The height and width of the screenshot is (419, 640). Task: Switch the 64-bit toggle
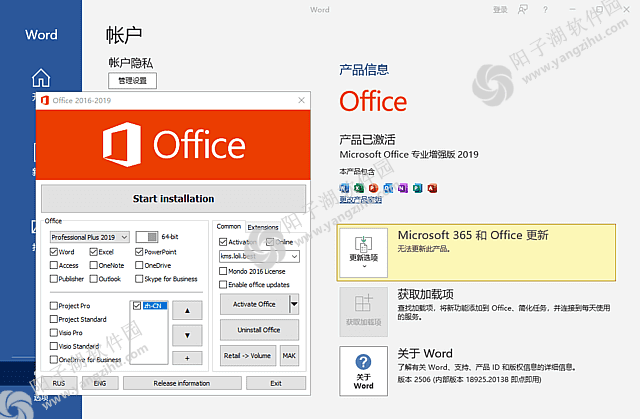[x=147, y=237]
